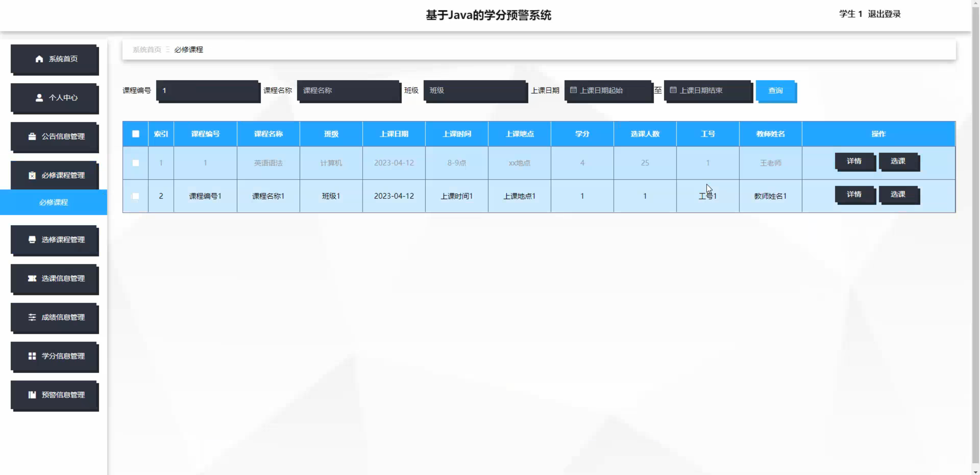Open the 上课日期结束 date picker
Screen dimensions: 980x475
click(707, 91)
